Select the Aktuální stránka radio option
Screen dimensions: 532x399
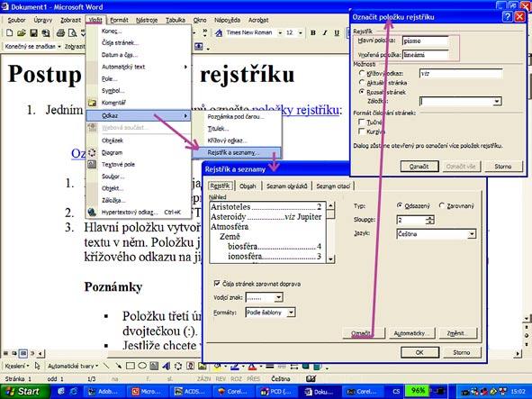click(x=362, y=83)
